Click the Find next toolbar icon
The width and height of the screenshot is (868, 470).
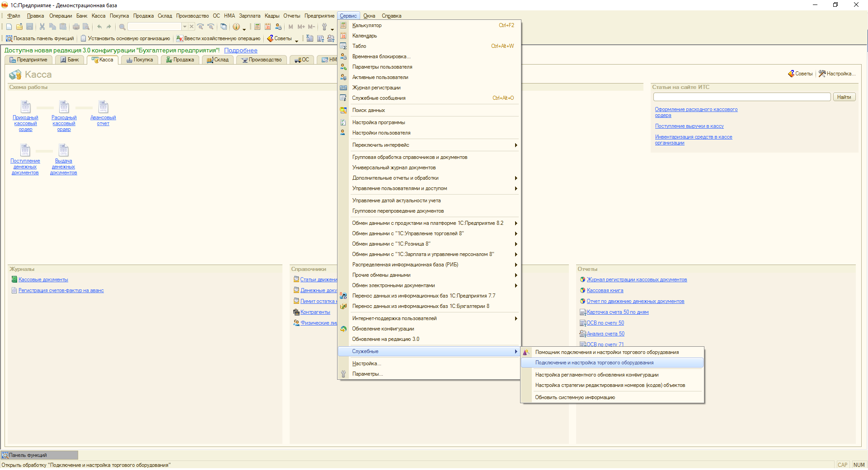coord(201,27)
